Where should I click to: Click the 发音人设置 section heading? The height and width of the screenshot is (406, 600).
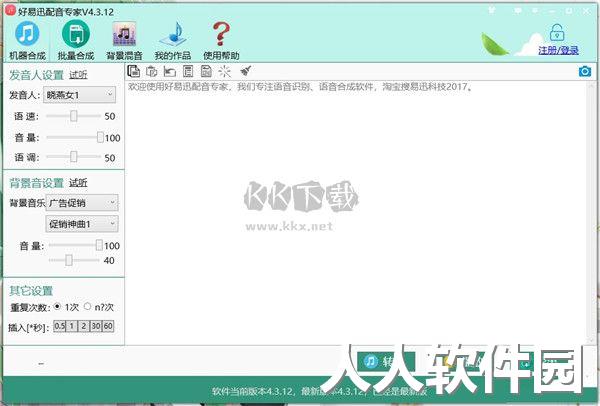(x=36, y=75)
